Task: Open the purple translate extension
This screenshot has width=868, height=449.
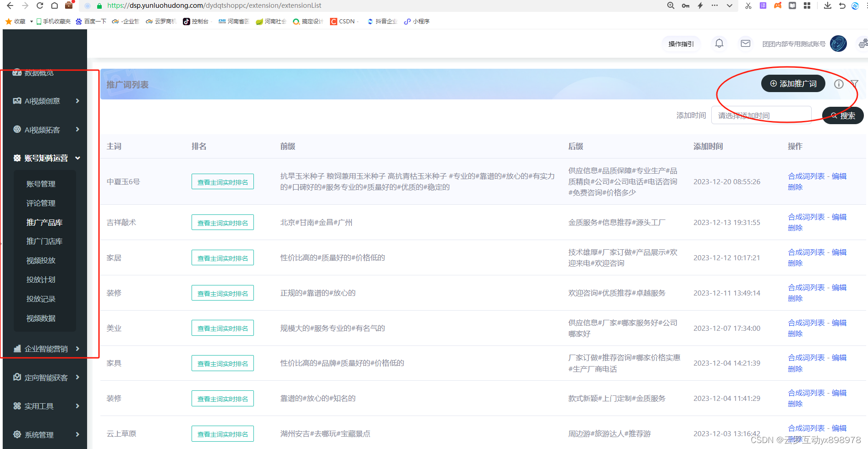Action: [763, 5]
